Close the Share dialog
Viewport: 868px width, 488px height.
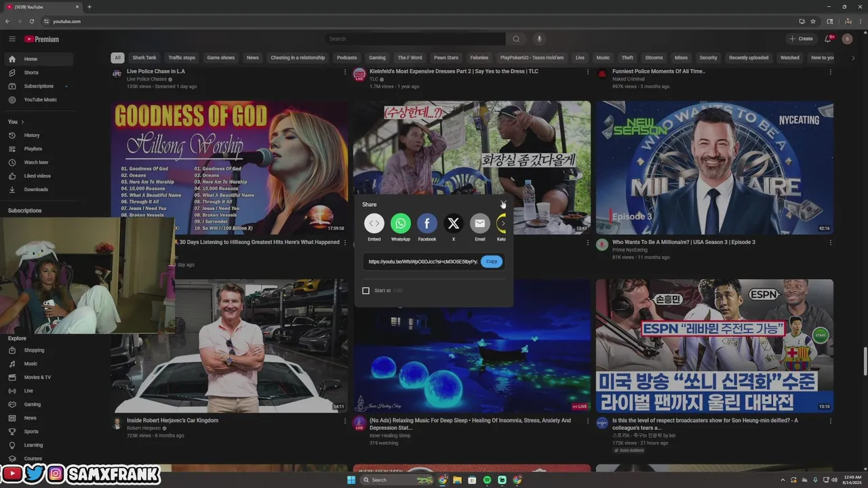click(x=502, y=204)
